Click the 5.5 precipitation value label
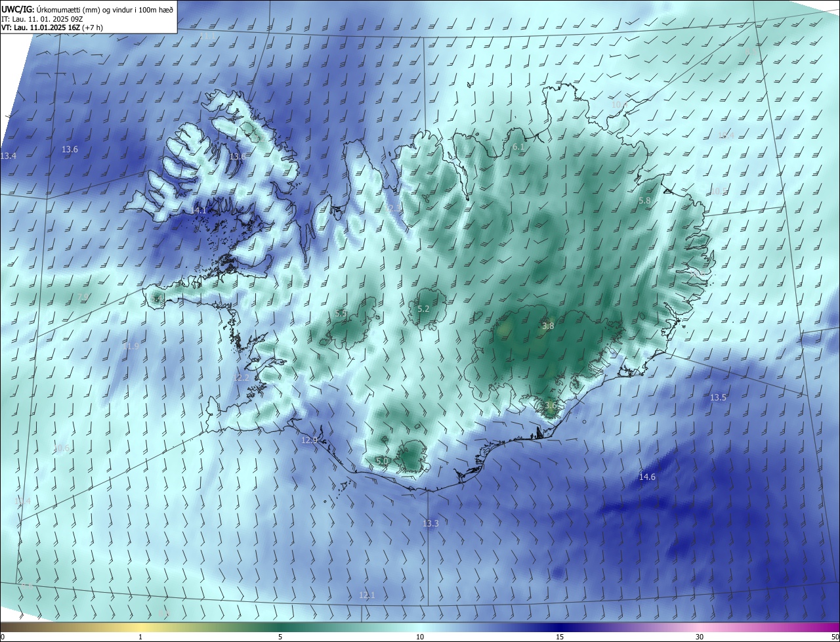 coord(341,314)
